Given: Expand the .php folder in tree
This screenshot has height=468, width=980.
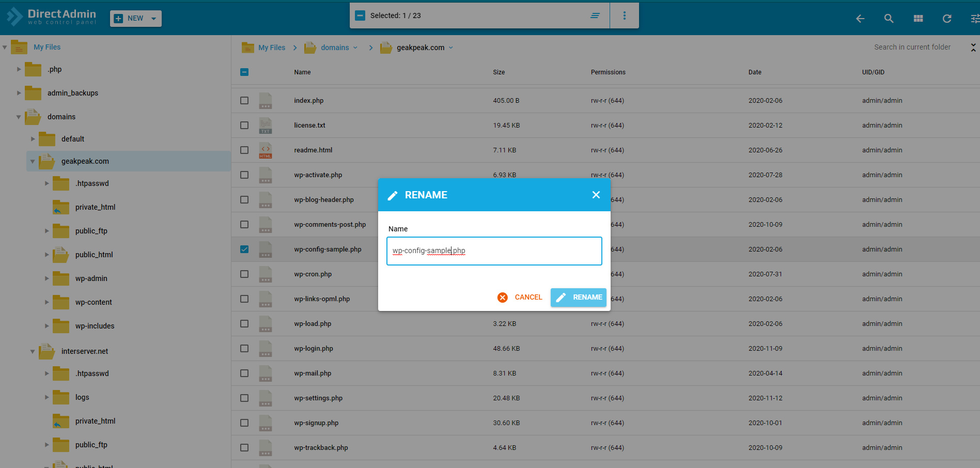Looking at the screenshot, I should click(x=19, y=69).
